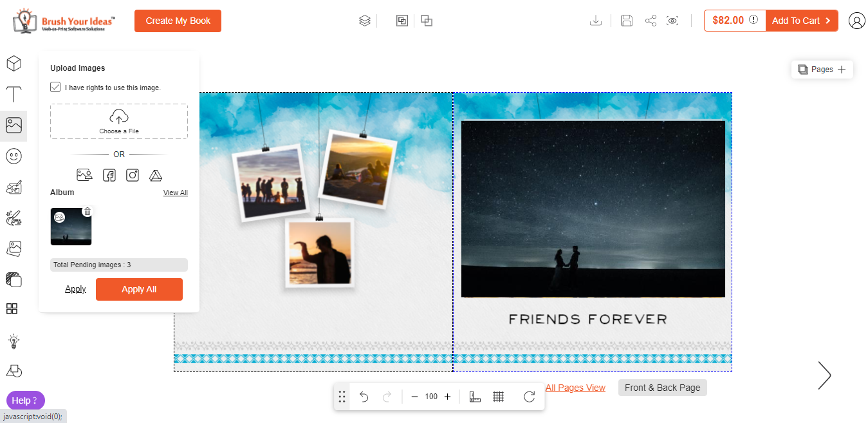Toggle the grid overlay
This screenshot has height=423, width=868.
(x=498, y=397)
